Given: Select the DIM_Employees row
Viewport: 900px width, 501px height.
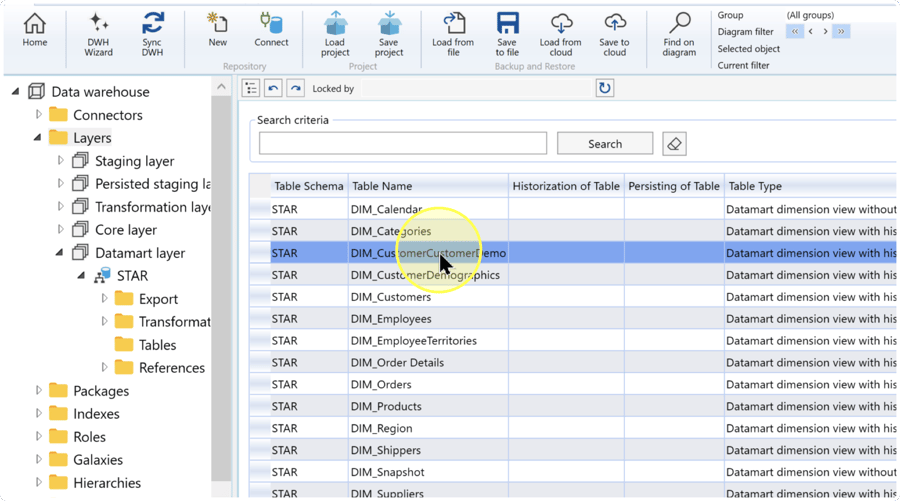Looking at the screenshot, I should [573, 319].
